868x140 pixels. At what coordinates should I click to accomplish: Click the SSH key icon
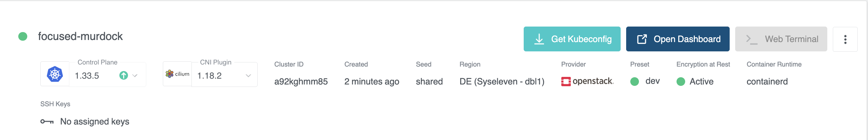47,121
